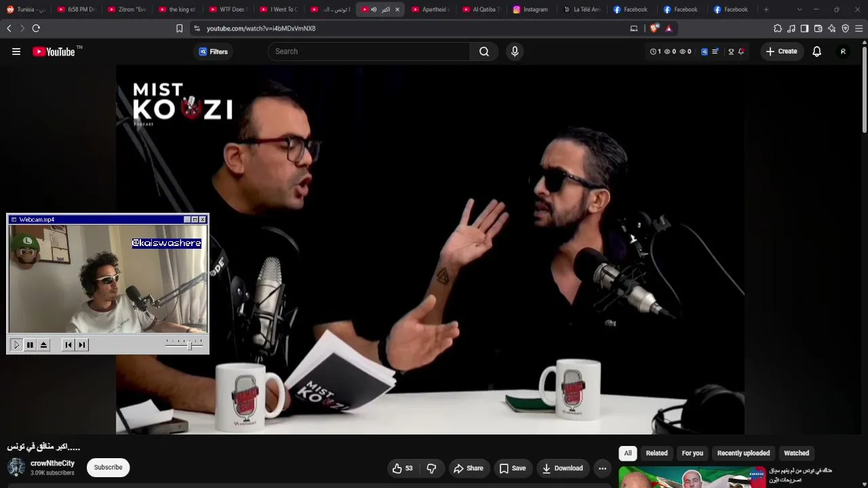Go back to the previous page

pyautogui.click(x=9, y=28)
